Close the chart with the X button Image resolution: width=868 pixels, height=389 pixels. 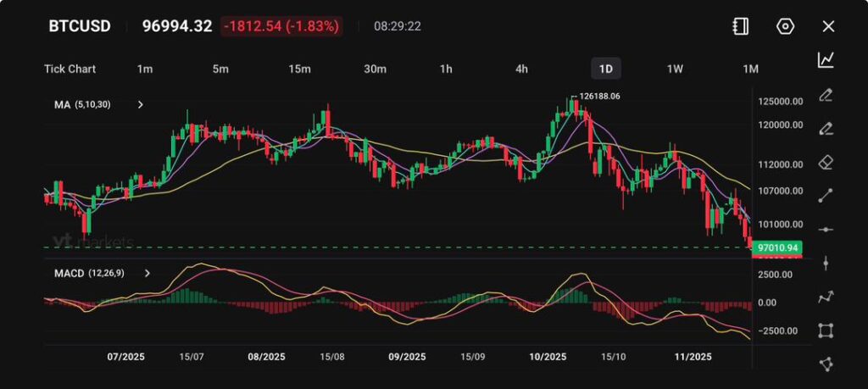click(x=828, y=26)
